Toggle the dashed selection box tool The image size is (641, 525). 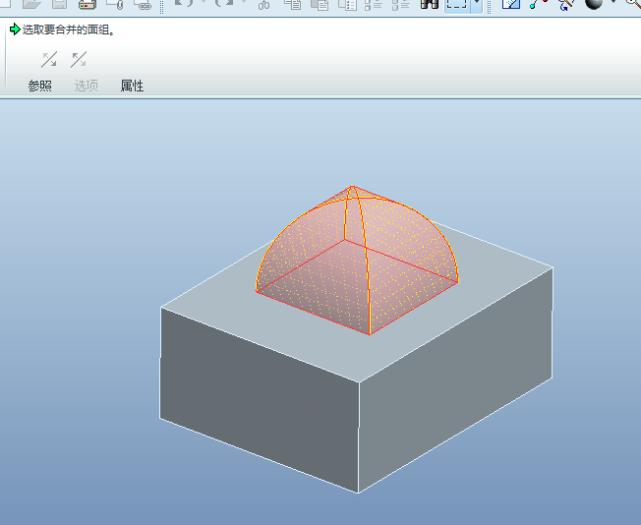coord(455,4)
